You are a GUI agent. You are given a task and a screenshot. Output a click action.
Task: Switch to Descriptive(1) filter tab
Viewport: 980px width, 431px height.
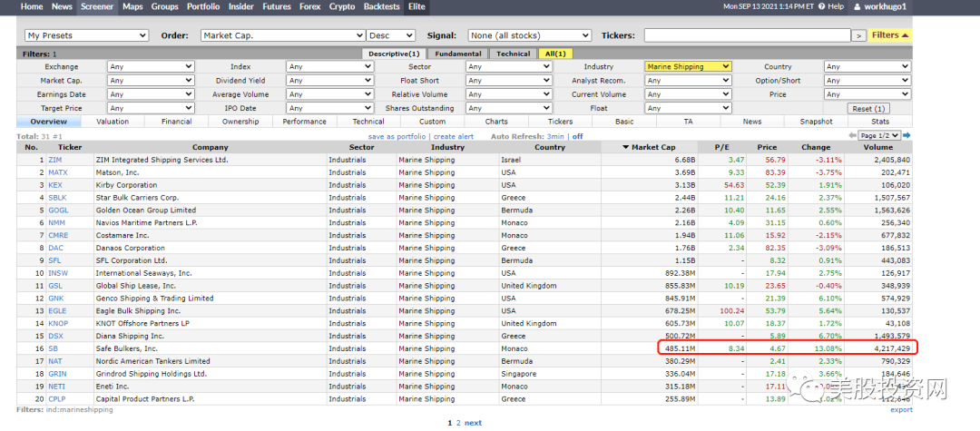(x=395, y=54)
